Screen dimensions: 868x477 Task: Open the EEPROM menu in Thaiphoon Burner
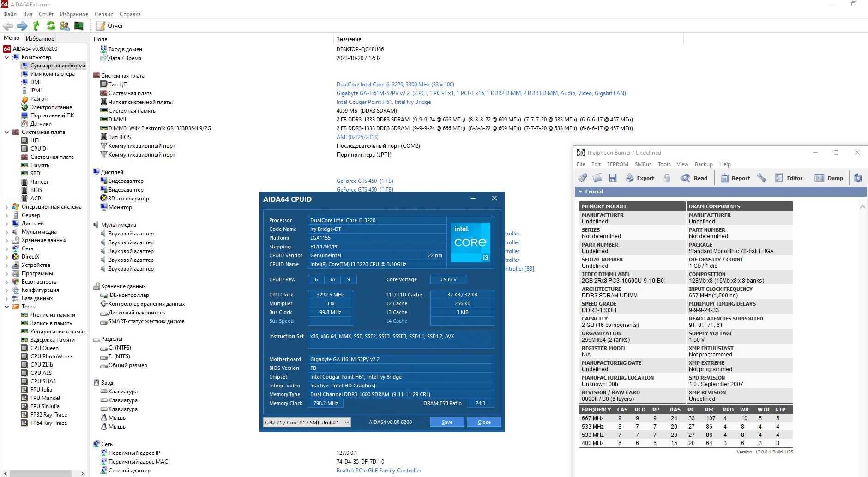pyautogui.click(x=617, y=164)
